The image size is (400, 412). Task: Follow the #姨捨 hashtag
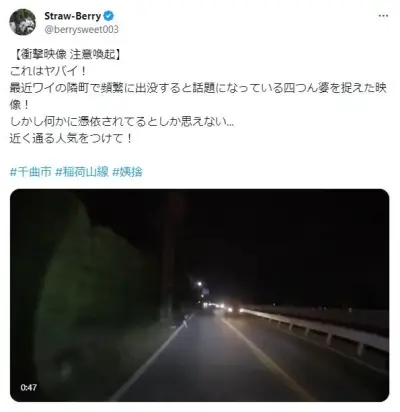[x=128, y=172]
